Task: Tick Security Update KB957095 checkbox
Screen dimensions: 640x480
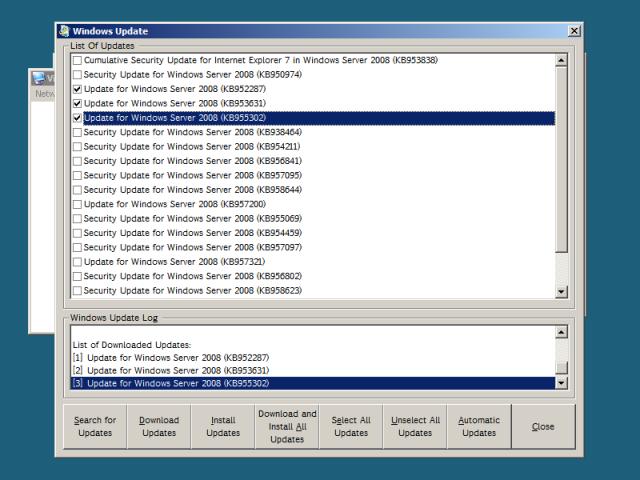Action: [x=77, y=176]
